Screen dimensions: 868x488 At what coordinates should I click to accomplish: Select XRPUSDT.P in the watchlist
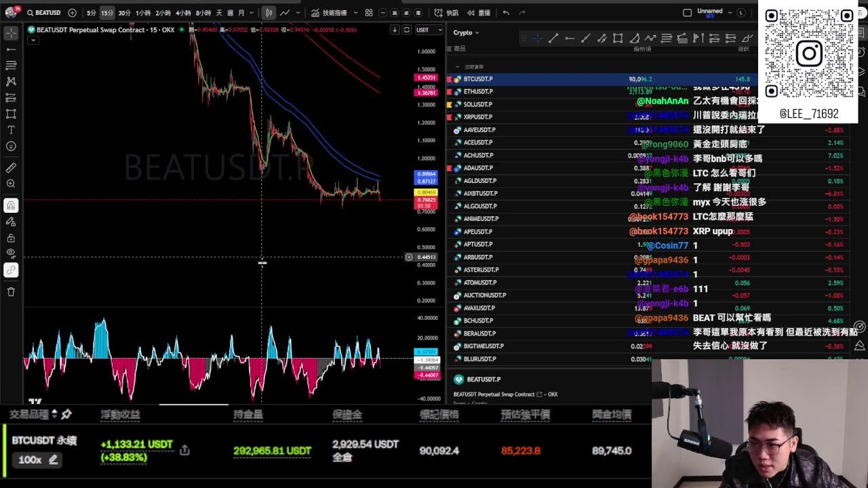click(x=648, y=117)
